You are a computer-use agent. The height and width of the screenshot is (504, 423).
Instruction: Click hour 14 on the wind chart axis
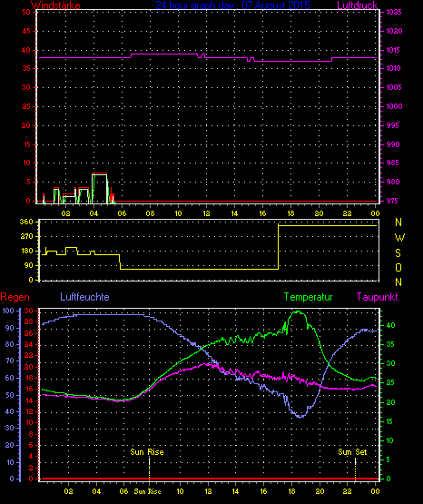click(x=235, y=213)
